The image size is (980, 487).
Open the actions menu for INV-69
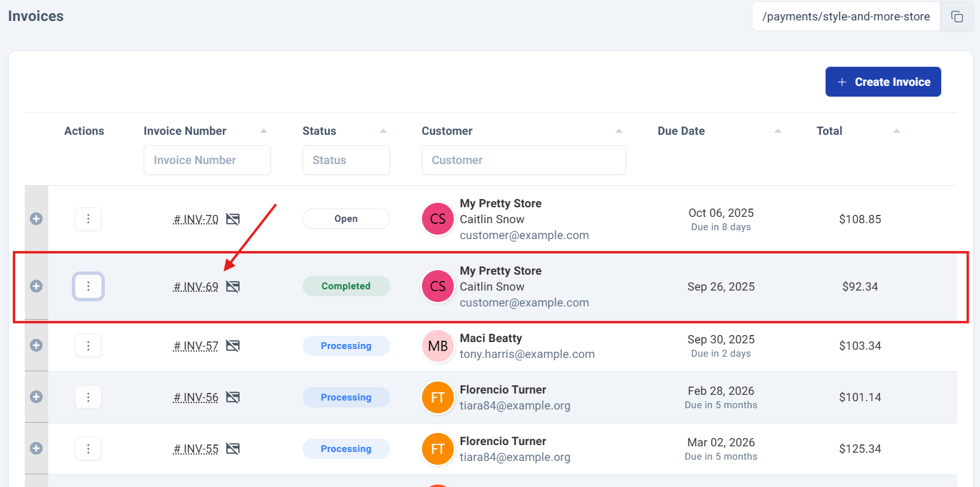point(88,286)
